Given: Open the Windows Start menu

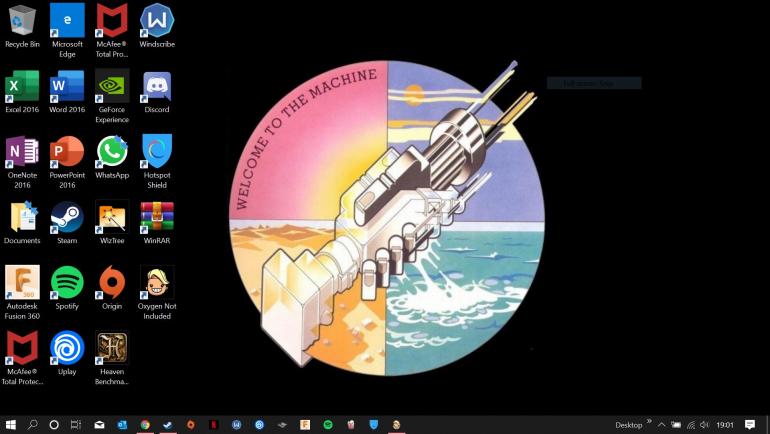Looking at the screenshot, I should click(x=10, y=425).
